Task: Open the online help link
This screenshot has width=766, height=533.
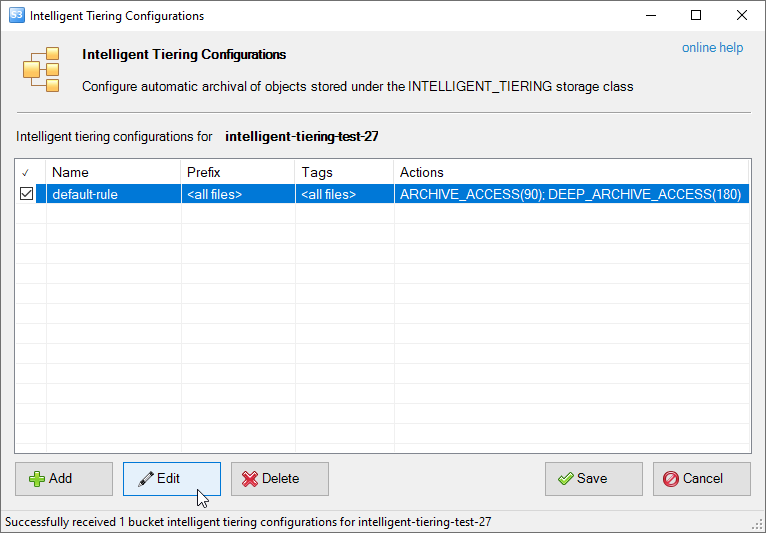Action: tap(712, 48)
